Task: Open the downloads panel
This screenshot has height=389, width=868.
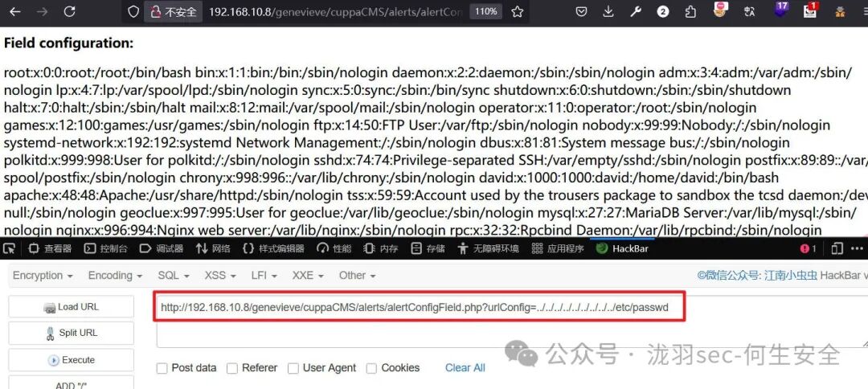Action: click(x=608, y=11)
